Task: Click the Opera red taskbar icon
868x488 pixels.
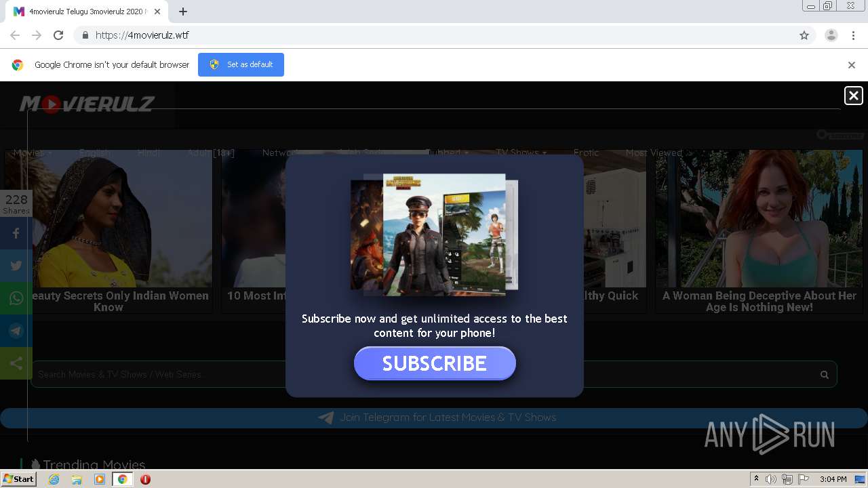Action: point(145,479)
